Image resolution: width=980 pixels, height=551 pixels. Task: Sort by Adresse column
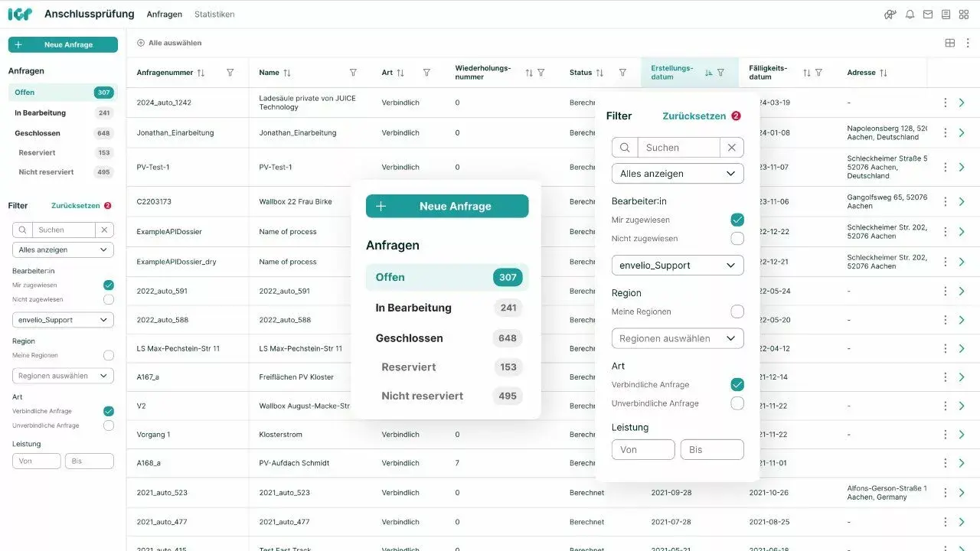click(x=884, y=73)
